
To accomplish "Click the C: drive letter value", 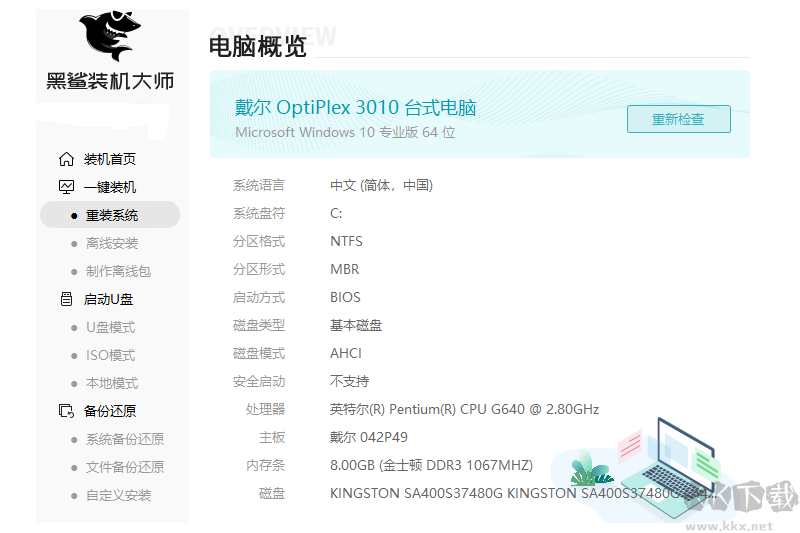I will pos(336,213).
